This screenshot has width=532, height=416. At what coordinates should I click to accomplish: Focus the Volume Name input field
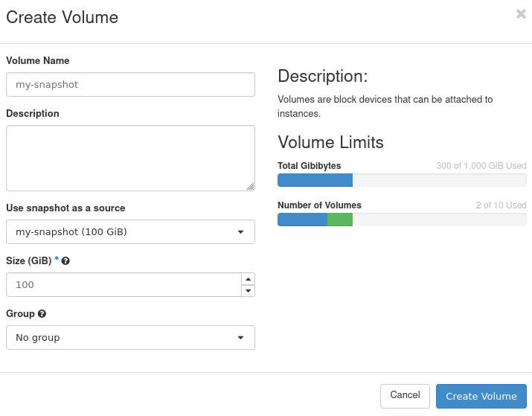tap(130, 85)
